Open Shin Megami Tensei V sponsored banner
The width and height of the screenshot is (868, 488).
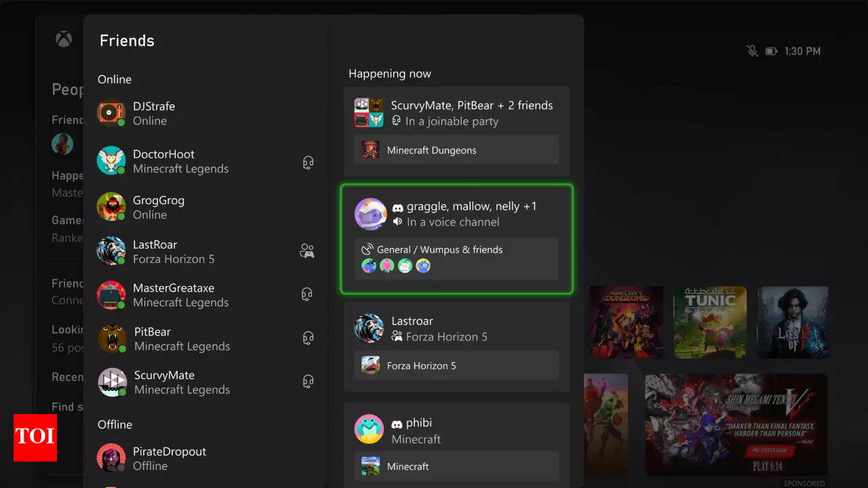click(x=736, y=424)
